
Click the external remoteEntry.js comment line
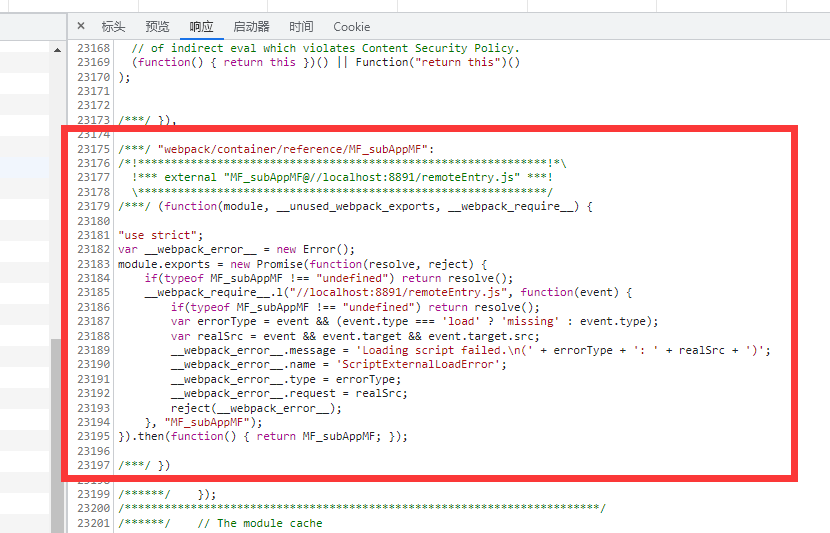[x=342, y=177]
